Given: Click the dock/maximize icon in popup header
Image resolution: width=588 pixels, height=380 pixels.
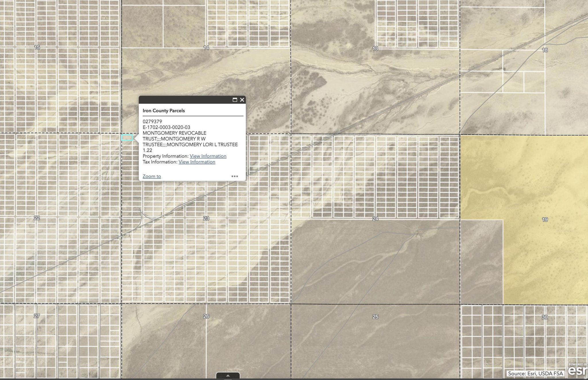Looking at the screenshot, I should click(x=235, y=100).
